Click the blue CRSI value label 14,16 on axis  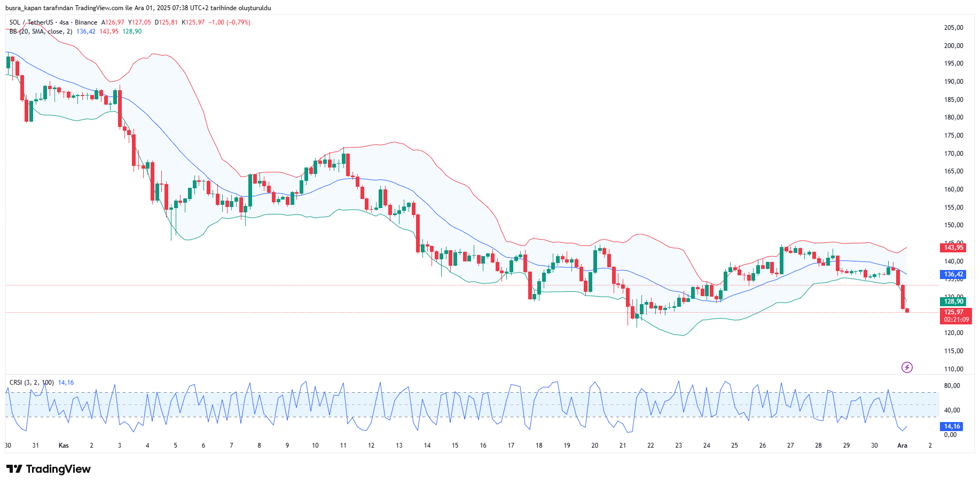coord(952,426)
